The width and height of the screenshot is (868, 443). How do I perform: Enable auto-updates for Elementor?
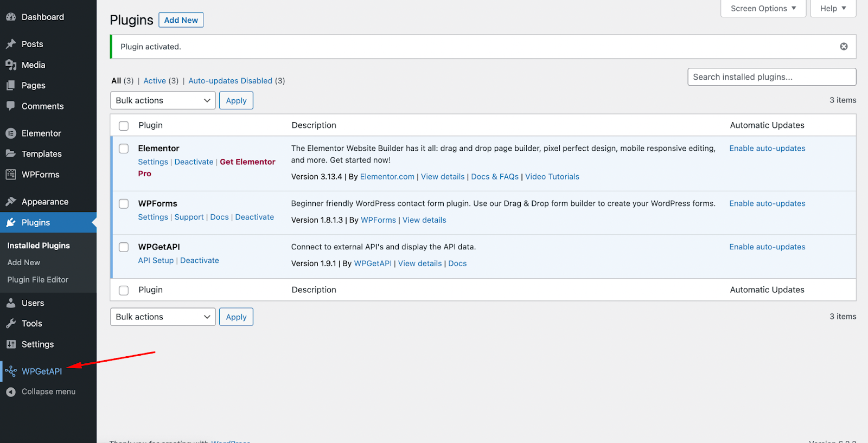coord(767,149)
